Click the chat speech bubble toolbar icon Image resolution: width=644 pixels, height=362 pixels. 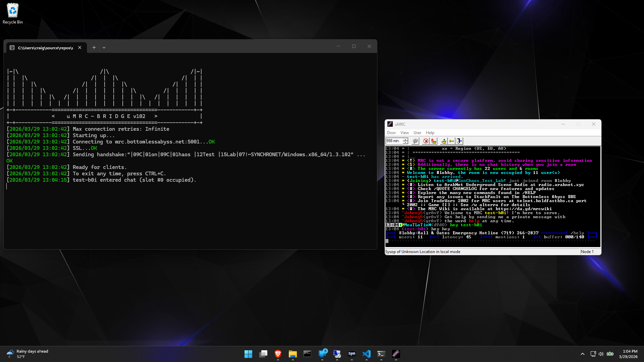coord(415,141)
